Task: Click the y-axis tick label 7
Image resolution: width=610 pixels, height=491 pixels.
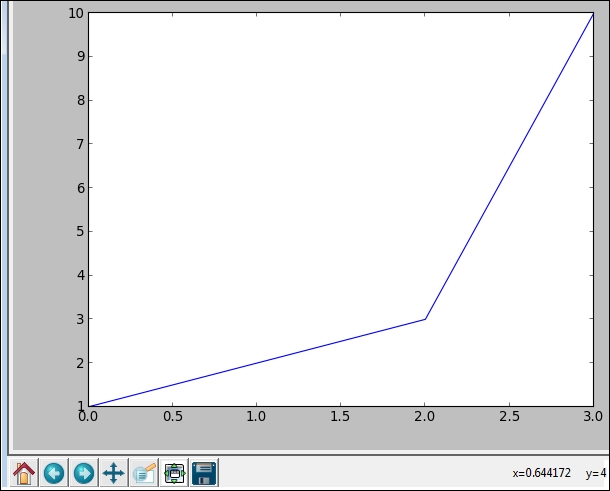Action: (81, 144)
